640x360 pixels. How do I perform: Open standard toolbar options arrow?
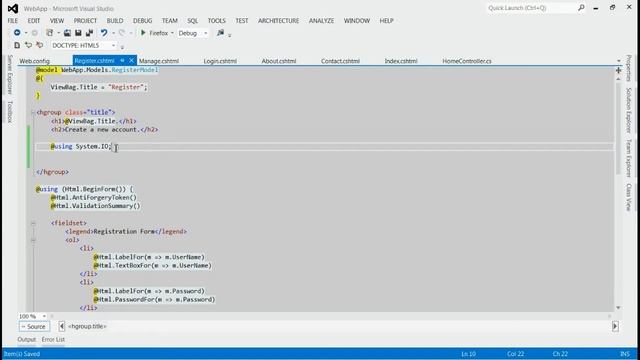[x=229, y=35]
